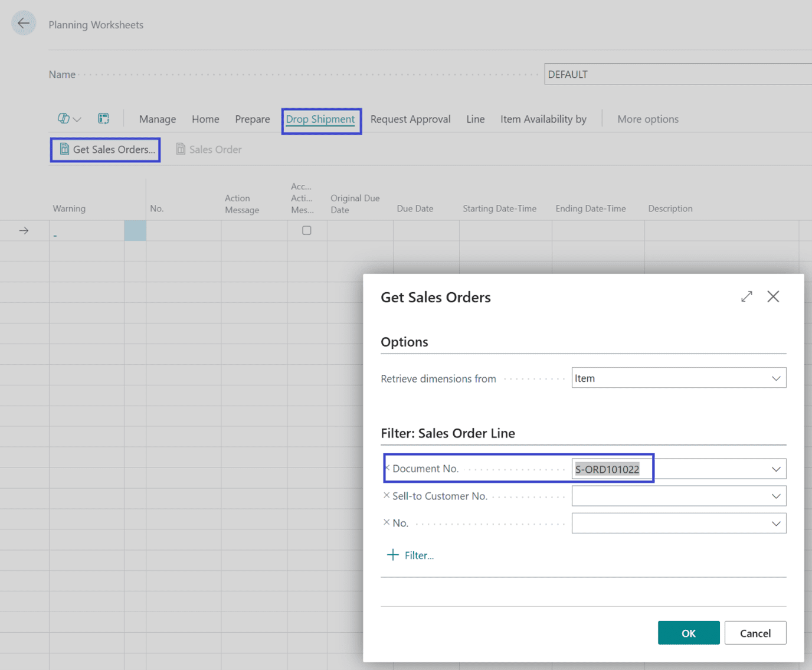The image size is (812, 670).
Task: Remove the Document No. filter with X
Action: (387, 468)
